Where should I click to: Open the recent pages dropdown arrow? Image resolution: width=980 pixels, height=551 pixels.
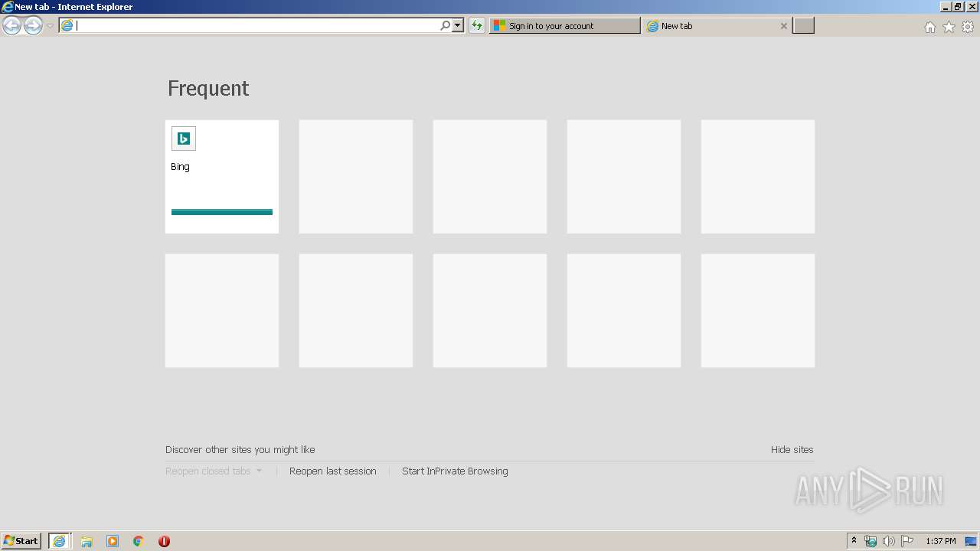(x=50, y=26)
